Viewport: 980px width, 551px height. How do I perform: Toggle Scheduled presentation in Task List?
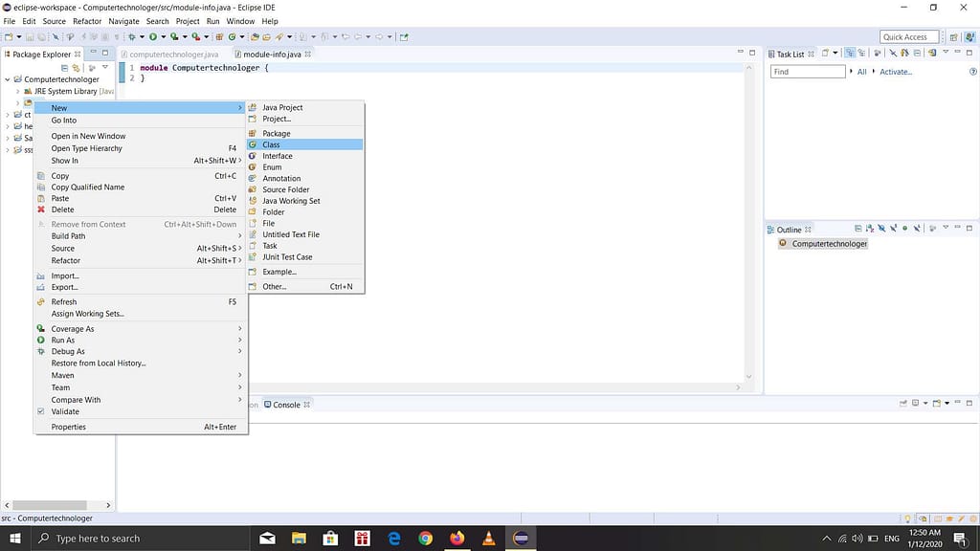tap(862, 54)
